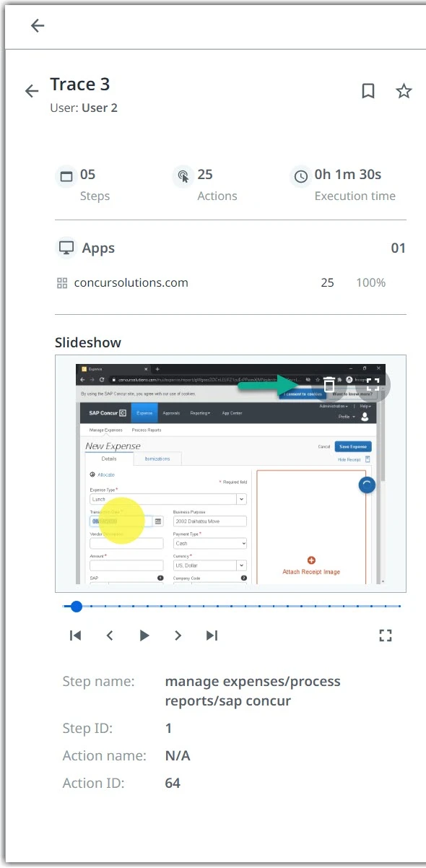Click the slideshow progress slider handle
Screen dimensions: 426x868
76,607
